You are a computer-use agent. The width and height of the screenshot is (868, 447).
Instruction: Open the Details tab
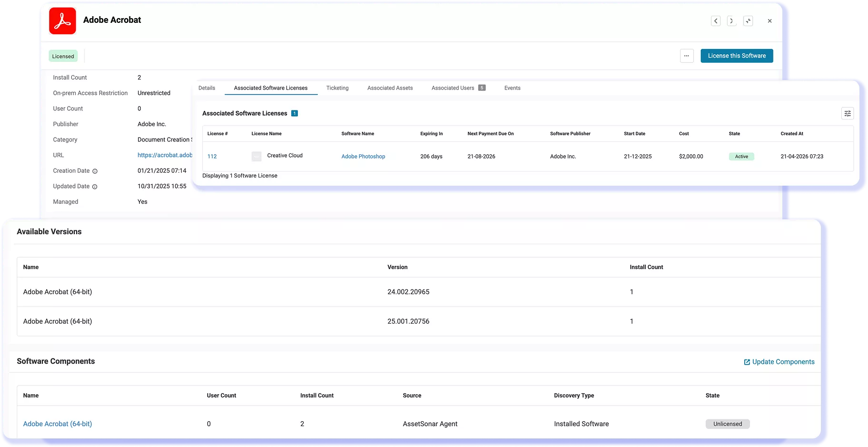point(207,88)
